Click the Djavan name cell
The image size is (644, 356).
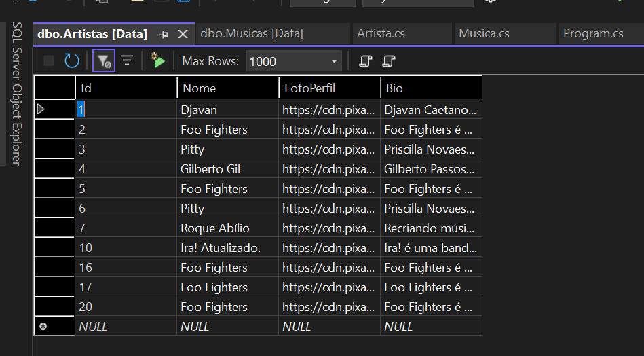pos(228,110)
